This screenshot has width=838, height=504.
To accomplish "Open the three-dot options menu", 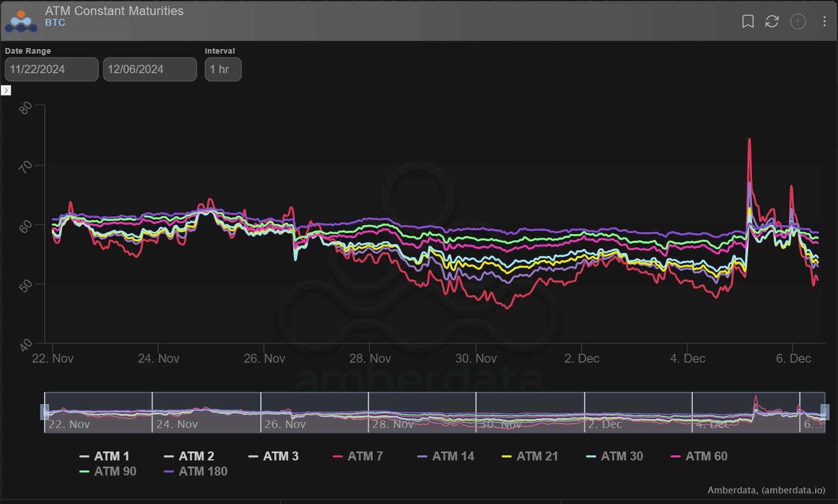I will click(825, 21).
